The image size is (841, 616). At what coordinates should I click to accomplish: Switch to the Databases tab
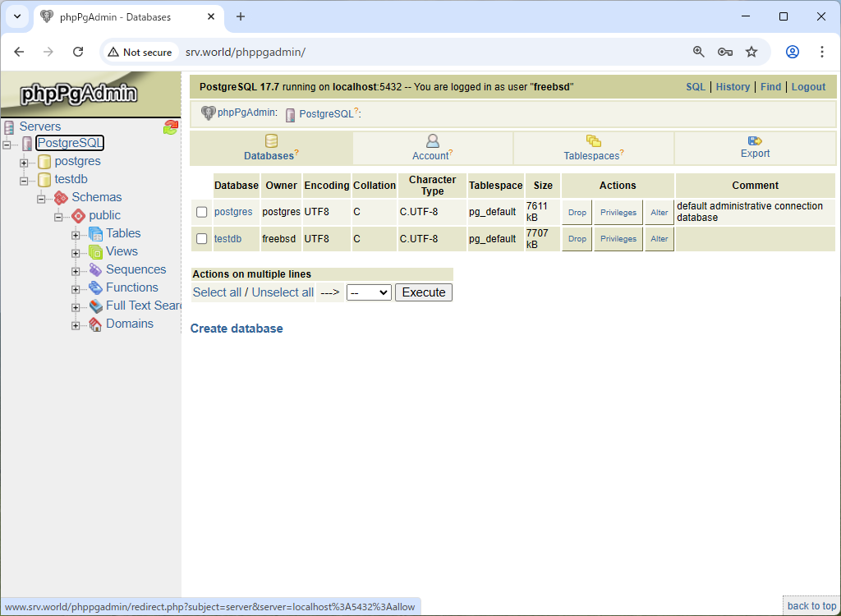coord(271,149)
